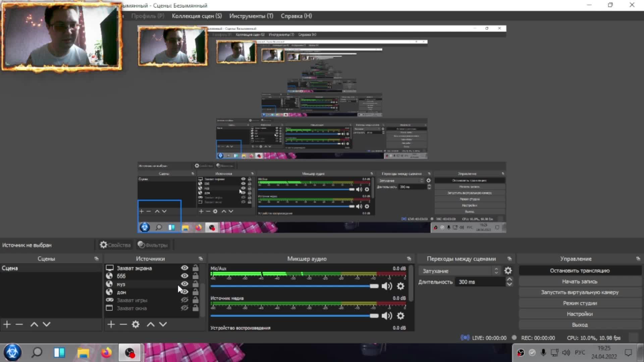
Task: Remove the selected scene with minus icon
Action: pos(19,324)
